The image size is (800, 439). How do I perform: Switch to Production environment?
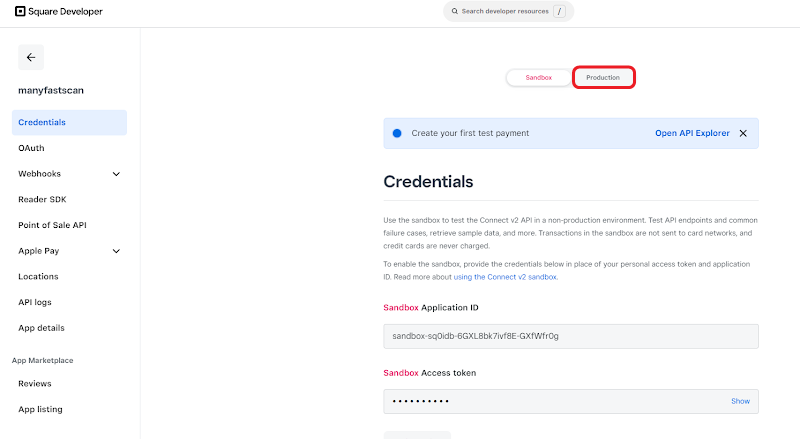coord(603,77)
